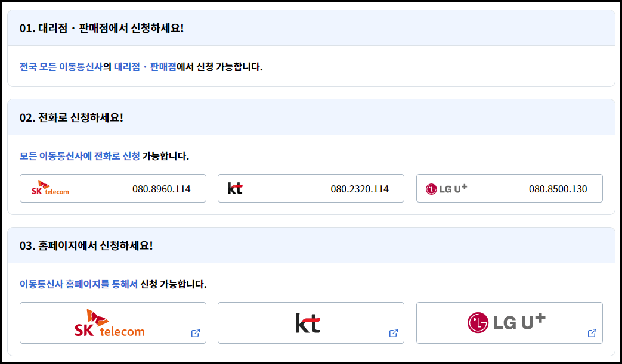
Task: Open kt homepage via external link icon
Action: [393, 334]
